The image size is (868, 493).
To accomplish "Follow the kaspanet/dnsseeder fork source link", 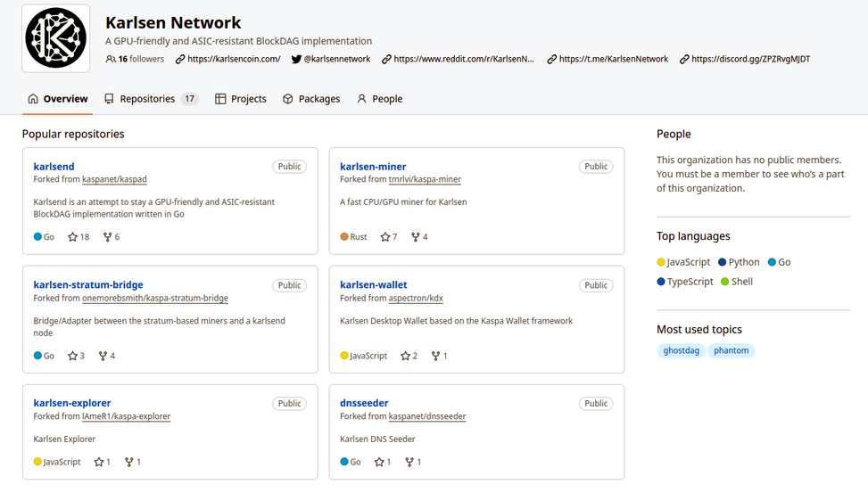I will (x=427, y=416).
